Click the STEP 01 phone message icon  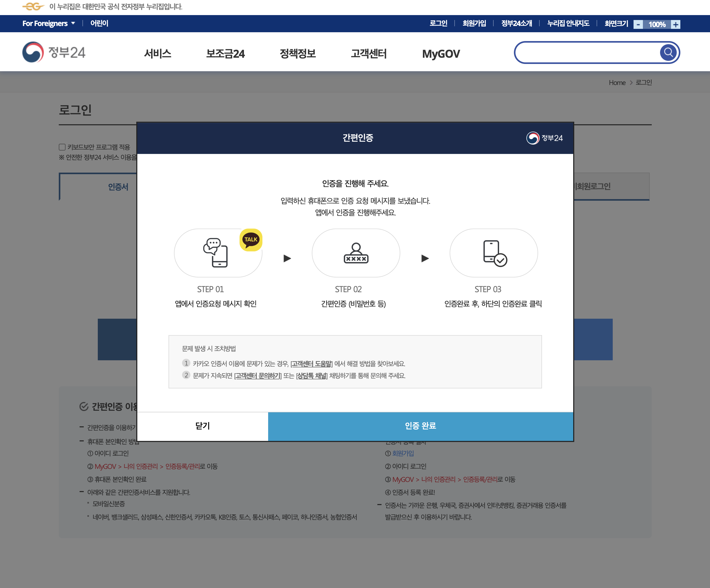coord(216,253)
